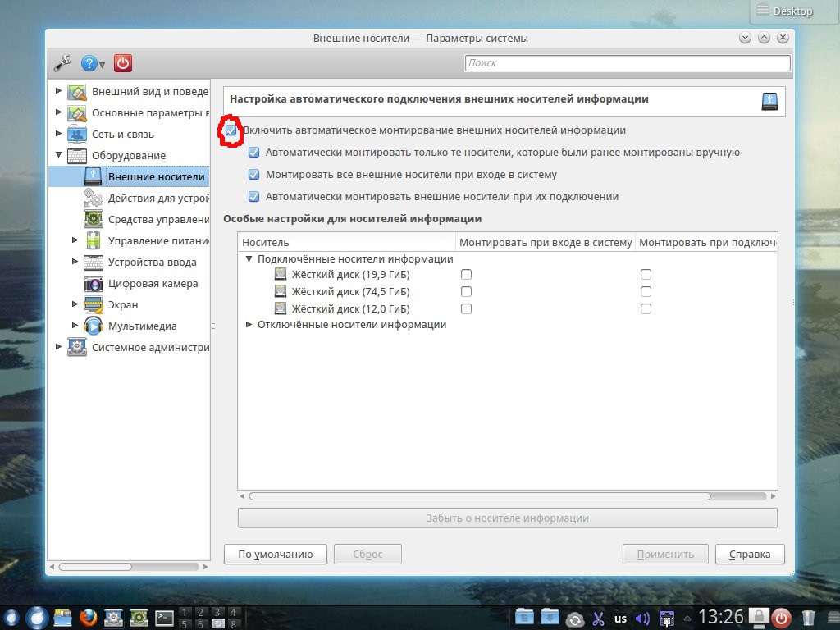840x630 pixels.
Task: Click the volume speaker tray icon
Action: 641,619
